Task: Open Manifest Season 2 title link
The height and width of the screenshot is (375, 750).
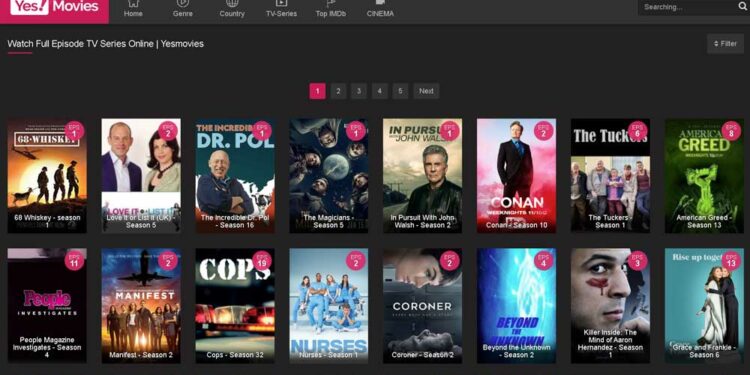Action: click(141, 355)
